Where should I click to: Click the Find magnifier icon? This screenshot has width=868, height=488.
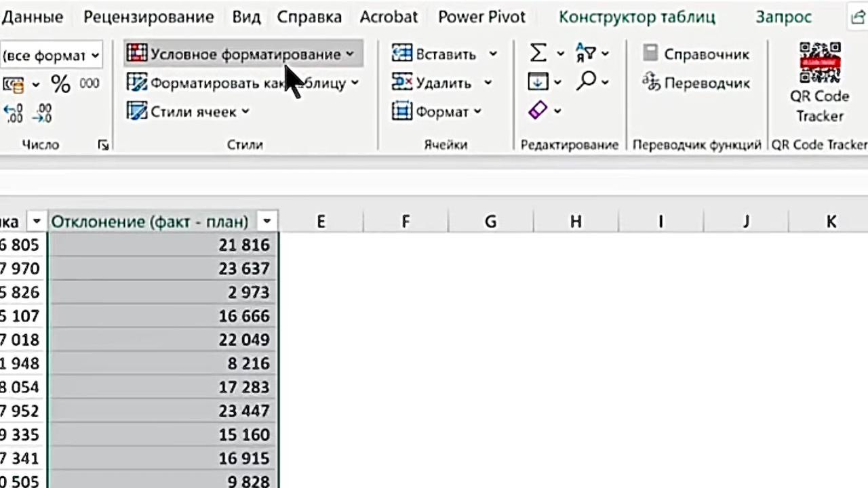coord(587,82)
